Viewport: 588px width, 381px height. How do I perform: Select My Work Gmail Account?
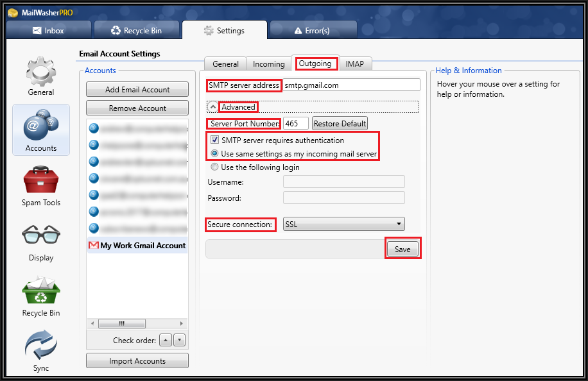tap(137, 246)
